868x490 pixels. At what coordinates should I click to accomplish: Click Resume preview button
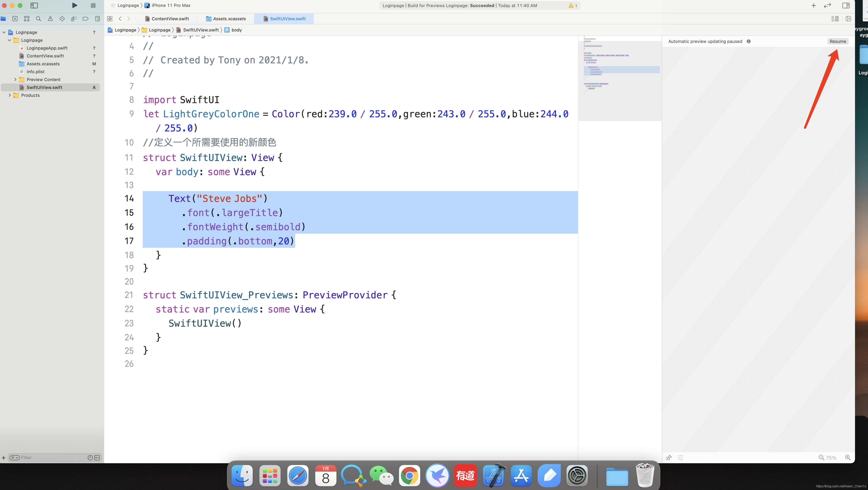pos(838,42)
